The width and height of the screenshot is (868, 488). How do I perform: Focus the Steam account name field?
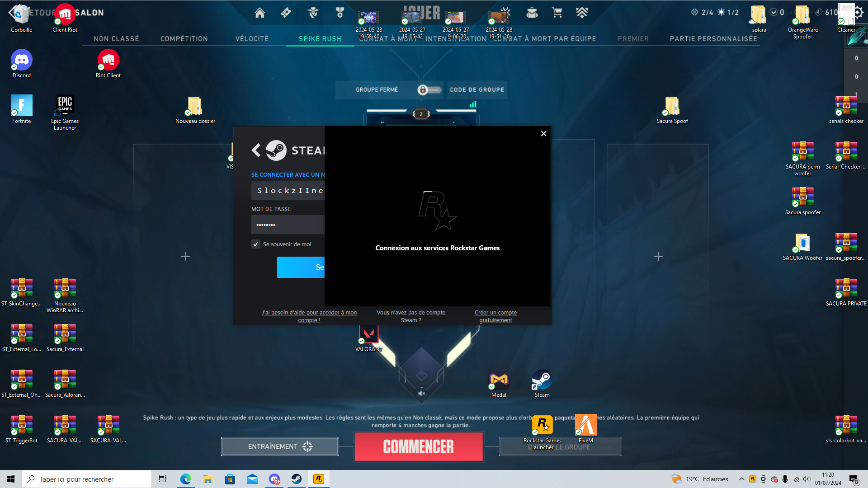click(x=288, y=190)
